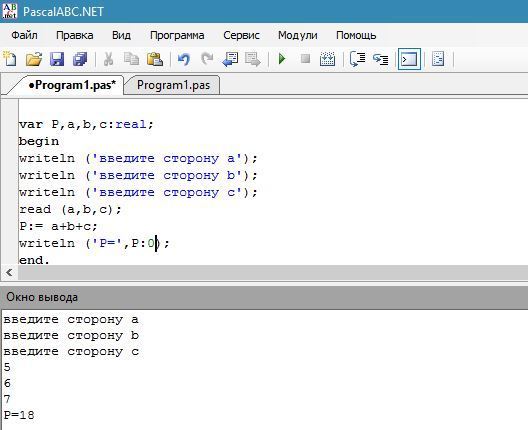Paste from clipboard using the Paste icon
Viewport: 528px width, 430px height.
click(155, 59)
